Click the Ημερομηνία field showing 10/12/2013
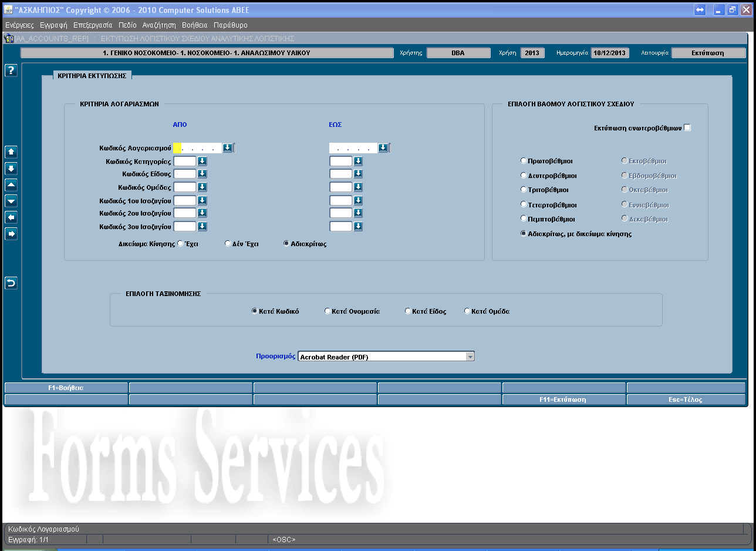The width and height of the screenshot is (756, 551). 610,53
